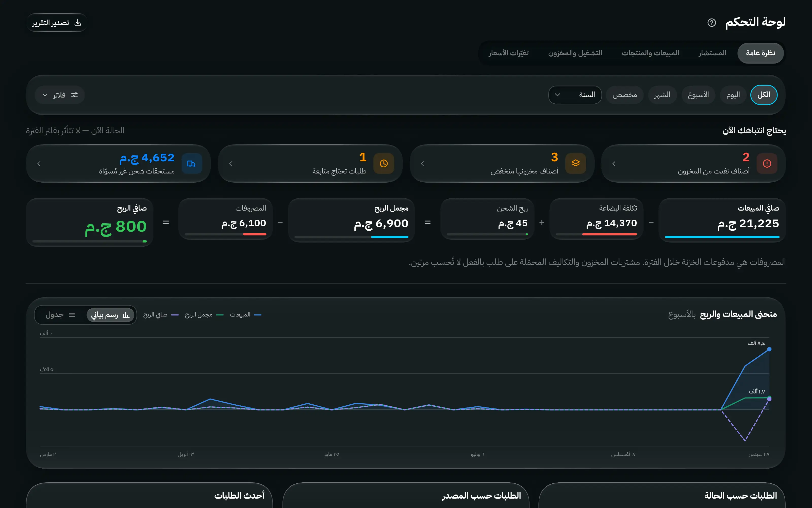Click the download icon in تصدير التقرير

[77, 23]
